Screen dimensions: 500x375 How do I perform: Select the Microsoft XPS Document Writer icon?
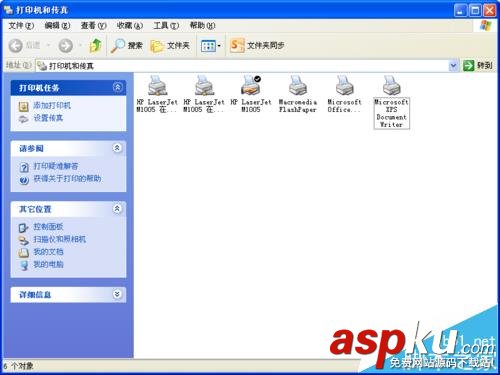coord(391,85)
